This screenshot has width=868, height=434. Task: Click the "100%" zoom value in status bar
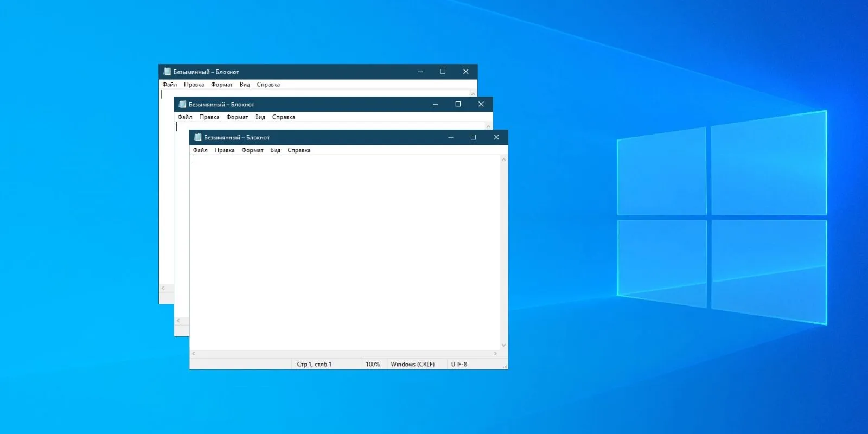(373, 364)
